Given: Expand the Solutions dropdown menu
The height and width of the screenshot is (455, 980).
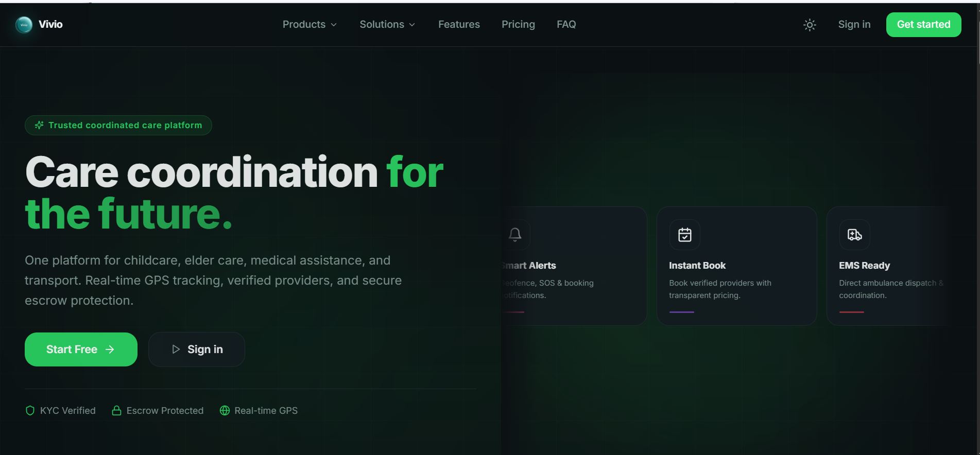Looking at the screenshot, I should 387,24.
